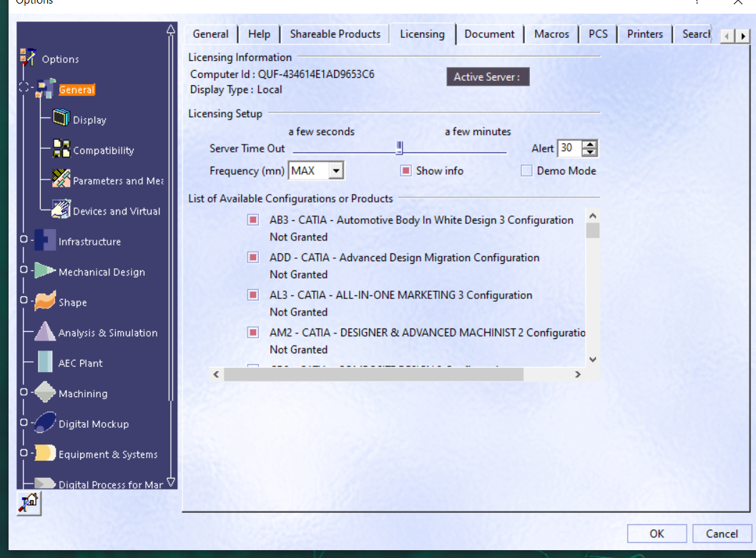Open Display settings via its icon
756x558 pixels.
[62, 117]
